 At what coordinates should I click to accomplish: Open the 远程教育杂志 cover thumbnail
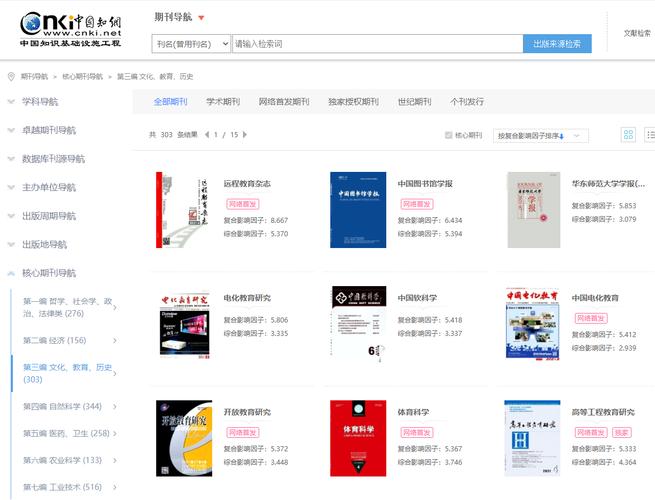(184, 210)
